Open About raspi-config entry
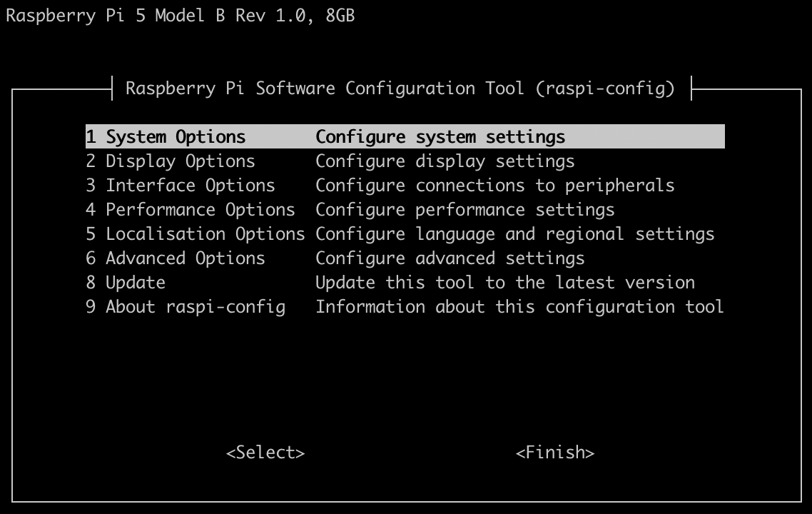 [x=186, y=307]
